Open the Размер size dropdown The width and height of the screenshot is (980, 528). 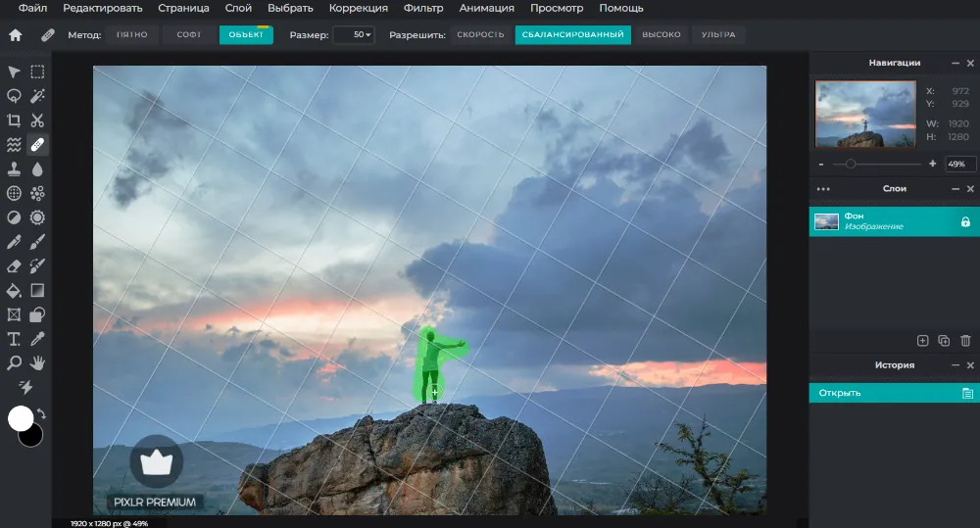[354, 35]
